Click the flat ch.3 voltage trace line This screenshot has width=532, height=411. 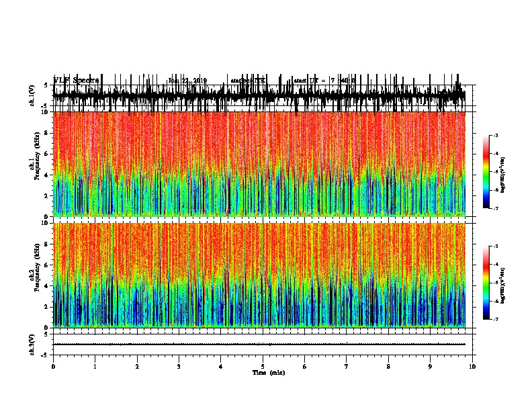coord(259,345)
